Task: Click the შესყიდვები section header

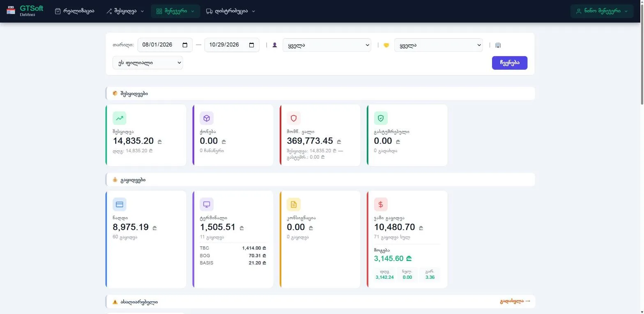Action: 320,93
